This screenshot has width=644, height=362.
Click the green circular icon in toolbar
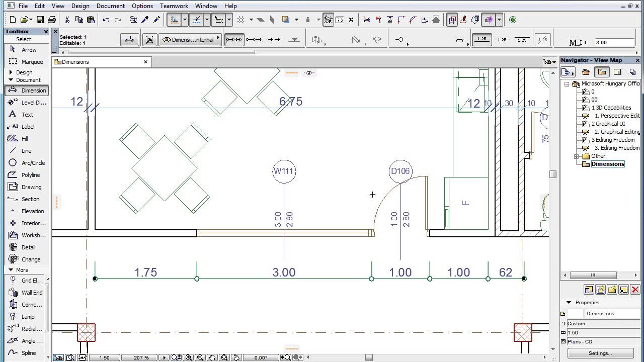pos(513,20)
